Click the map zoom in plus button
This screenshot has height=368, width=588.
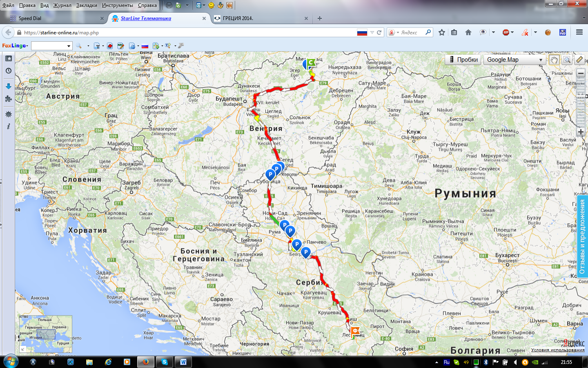pyautogui.click(x=581, y=132)
